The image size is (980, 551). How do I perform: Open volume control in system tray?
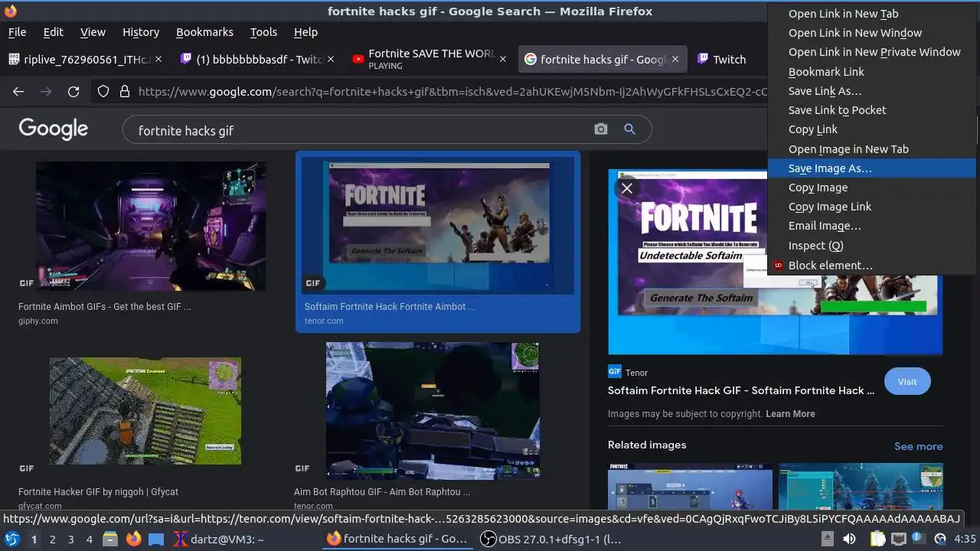(848, 539)
